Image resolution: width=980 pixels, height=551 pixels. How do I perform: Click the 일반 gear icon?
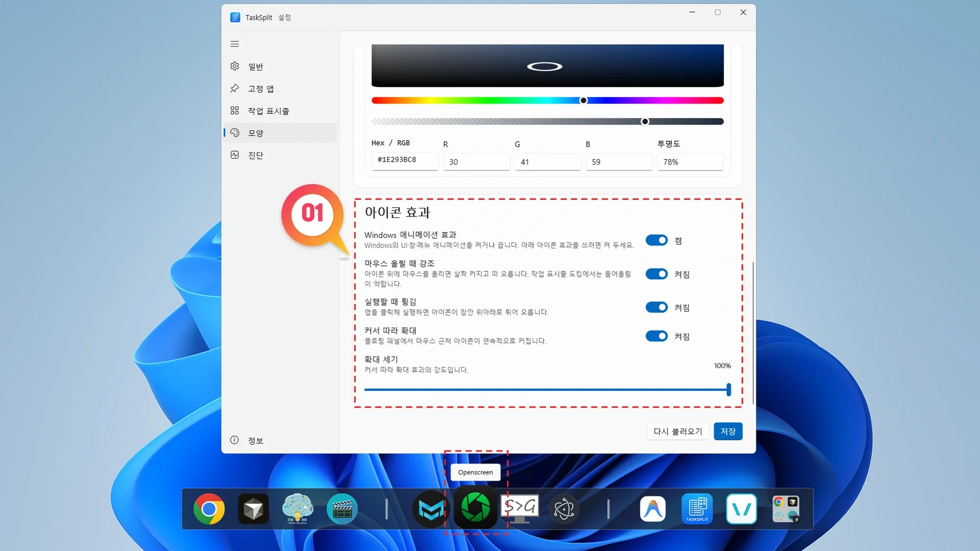(235, 66)
